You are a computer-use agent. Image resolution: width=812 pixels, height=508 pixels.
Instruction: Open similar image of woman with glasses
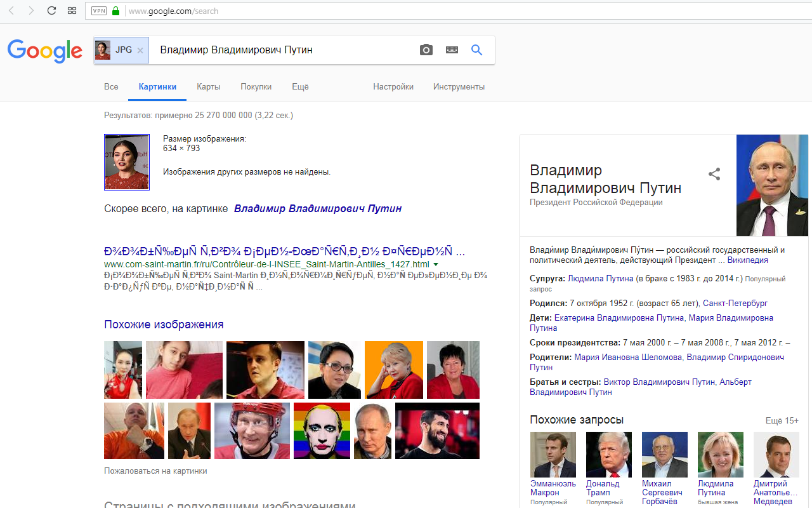point(334,370)
